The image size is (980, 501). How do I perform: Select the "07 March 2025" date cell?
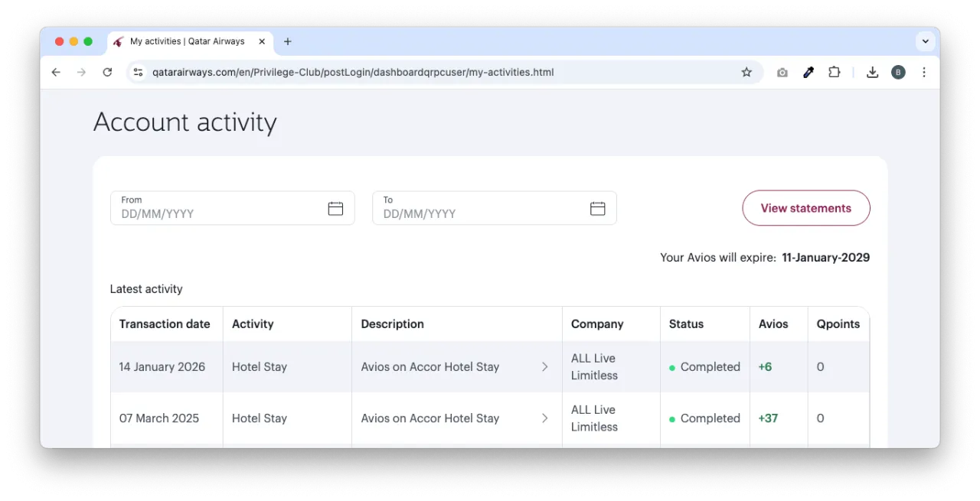point(159,418)
